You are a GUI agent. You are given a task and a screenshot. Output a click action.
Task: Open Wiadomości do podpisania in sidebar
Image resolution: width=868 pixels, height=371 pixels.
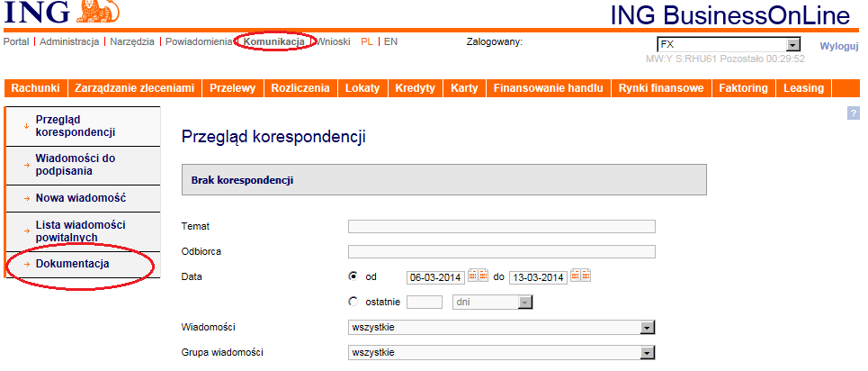point(83,166)
